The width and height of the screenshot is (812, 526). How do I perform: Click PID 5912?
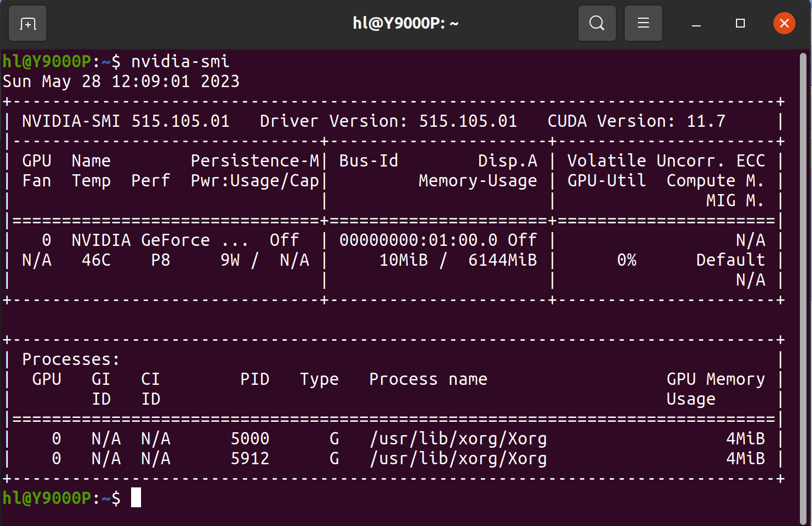pyautogui.click(x=250, y=458)
